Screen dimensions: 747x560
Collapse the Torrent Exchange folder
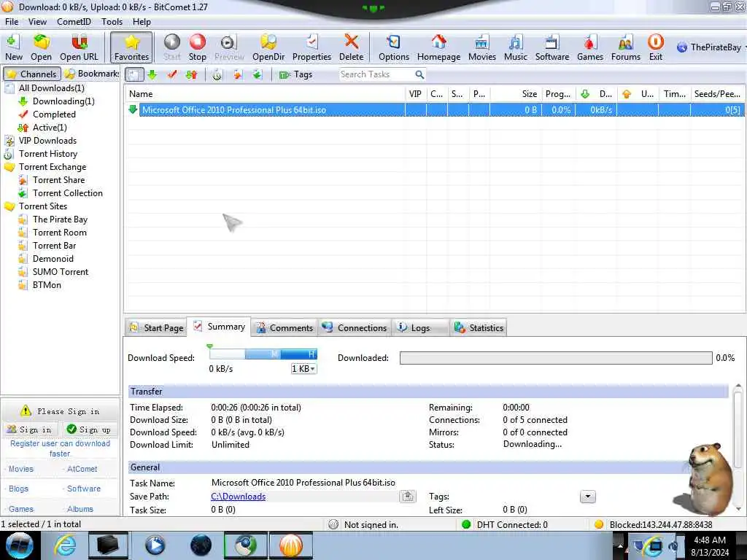9,167
